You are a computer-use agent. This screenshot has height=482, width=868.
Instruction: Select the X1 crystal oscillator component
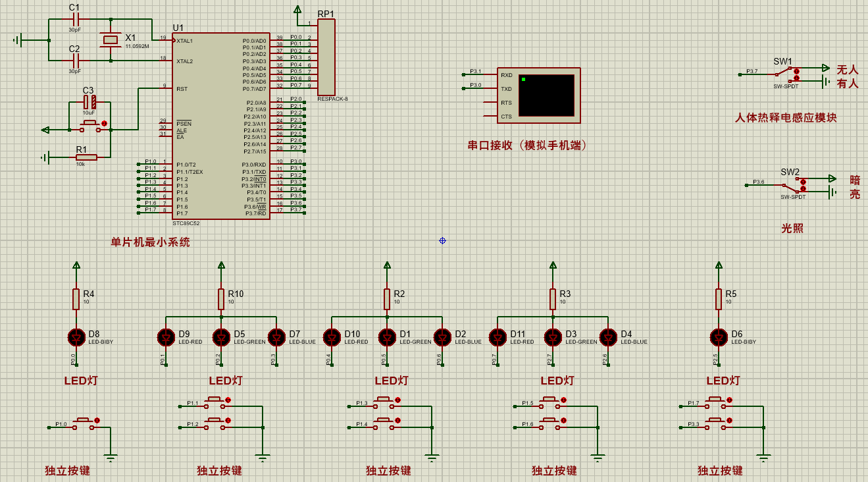111,40
